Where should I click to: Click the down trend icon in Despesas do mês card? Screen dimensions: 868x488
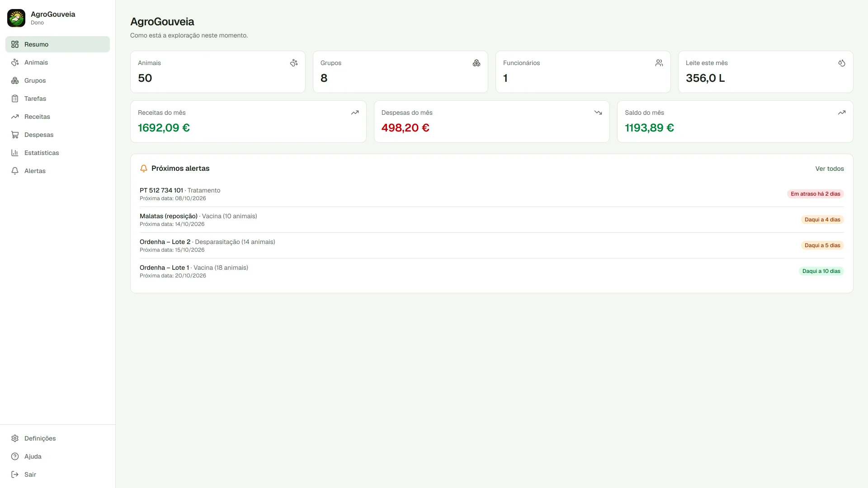tap(598, 113)
